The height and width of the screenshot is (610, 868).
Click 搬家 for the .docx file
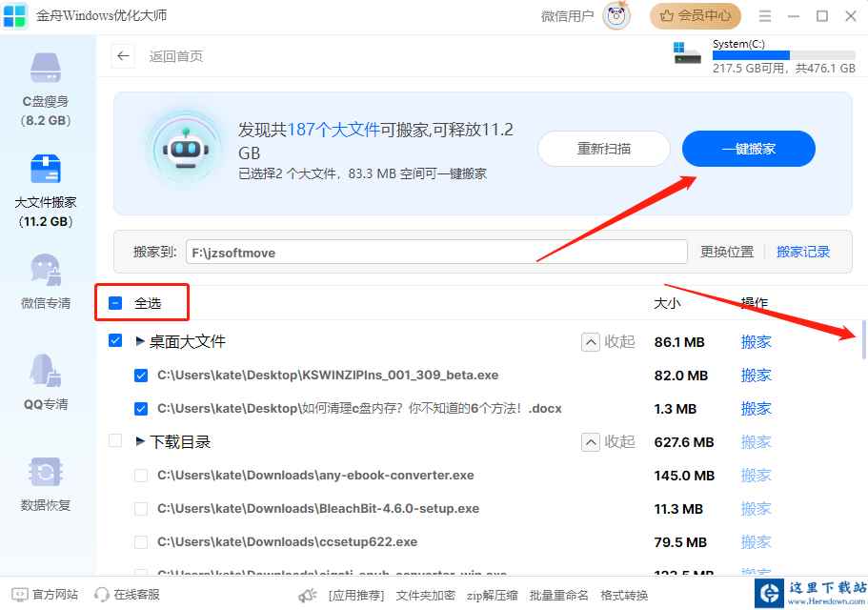(757, 409)
